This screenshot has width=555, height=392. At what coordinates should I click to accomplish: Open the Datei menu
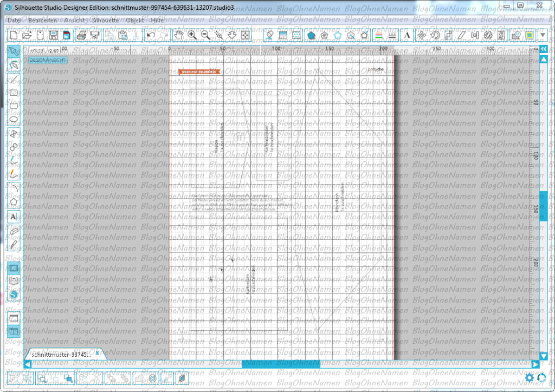coord(14,20)
